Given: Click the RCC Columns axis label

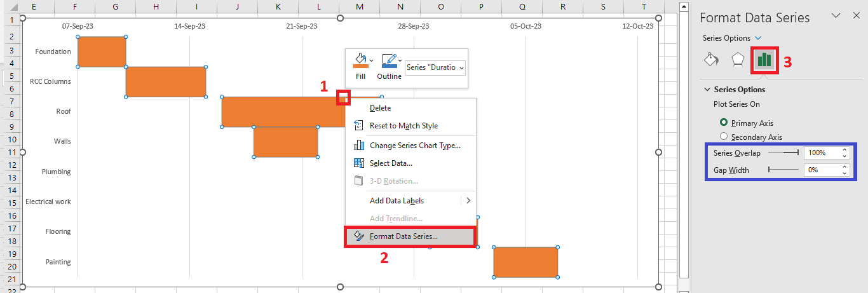Looking at the screenshot, I should pyautogui.click(x=50, y=81).
